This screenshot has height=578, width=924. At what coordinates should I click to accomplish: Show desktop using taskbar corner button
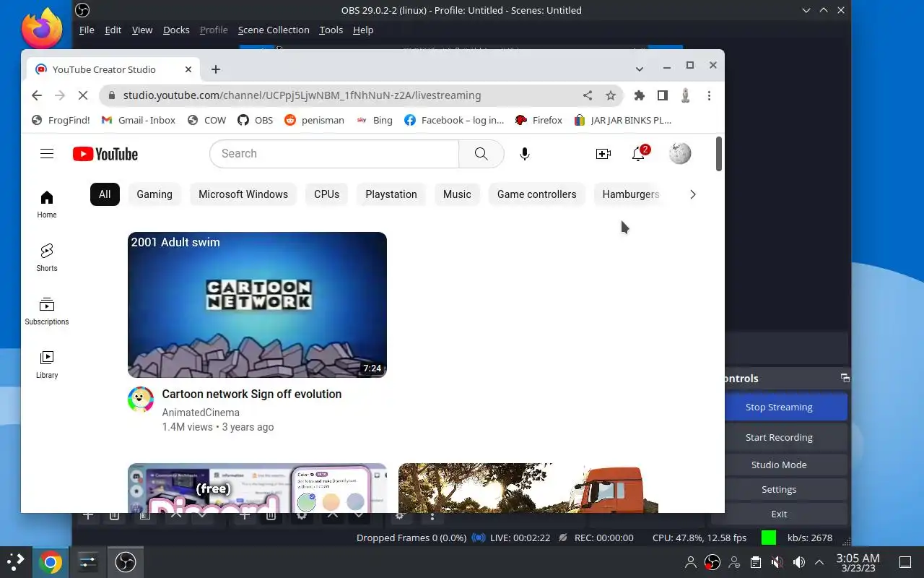(905, 562)
